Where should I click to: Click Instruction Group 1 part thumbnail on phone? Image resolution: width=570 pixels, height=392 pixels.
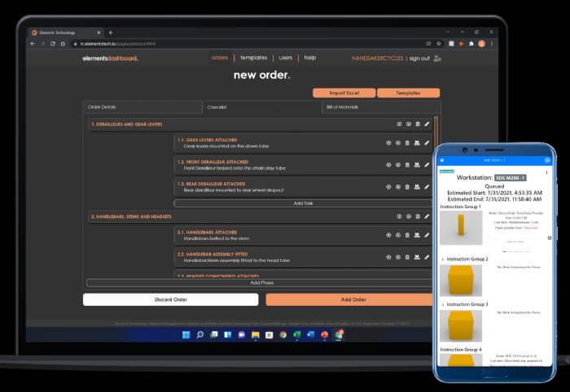[461, 228]
